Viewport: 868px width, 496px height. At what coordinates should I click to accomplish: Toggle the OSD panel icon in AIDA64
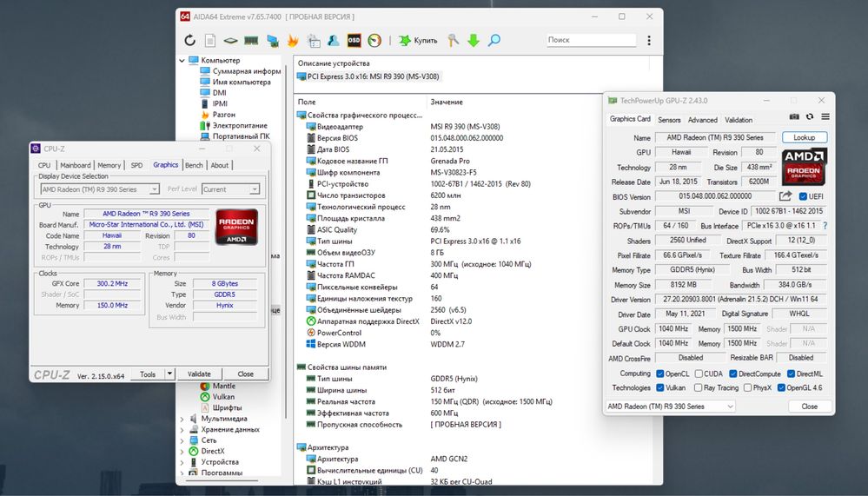coord(354,40)
